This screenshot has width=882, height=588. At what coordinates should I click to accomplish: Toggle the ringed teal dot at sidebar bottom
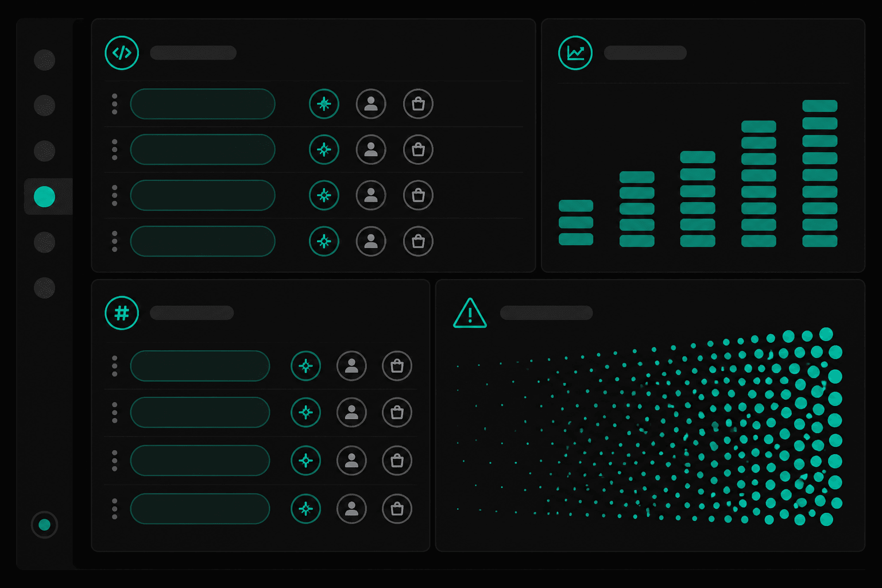coord(44,525)
